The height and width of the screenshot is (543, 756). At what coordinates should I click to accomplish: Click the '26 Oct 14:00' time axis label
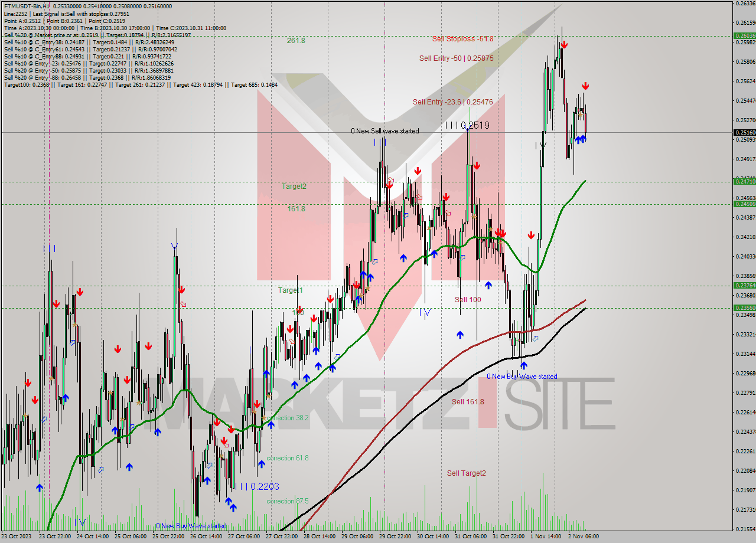coord(206,537)
